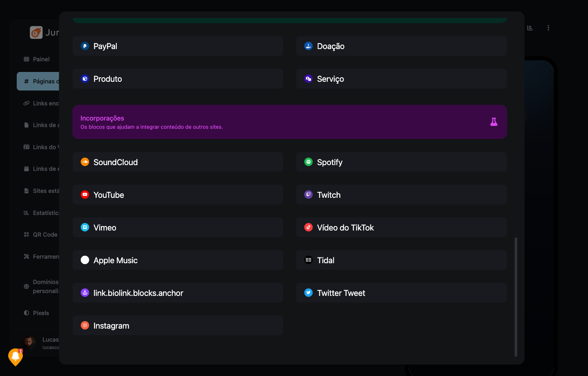
Task: Click the Twitter Tweet bird icon
Action: point(309,293)
